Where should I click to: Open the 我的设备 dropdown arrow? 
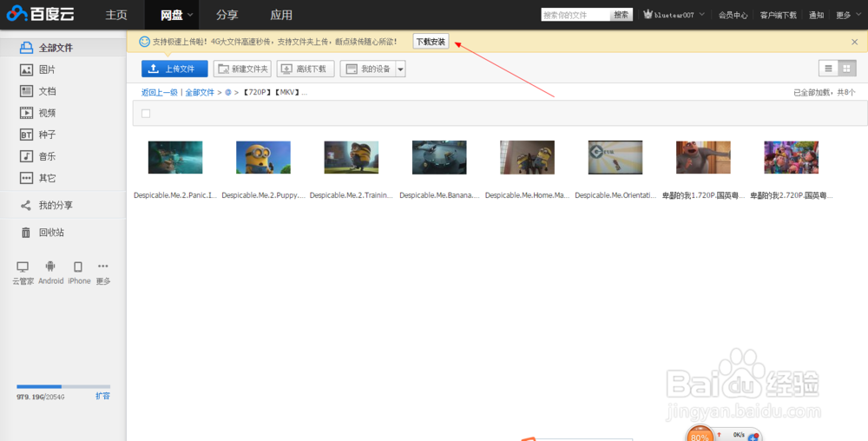(x=401, y=69)
